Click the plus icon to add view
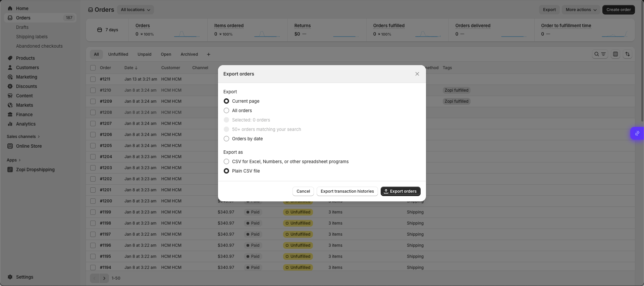This screenshot has width=644, height=286. tap(208, 54)
